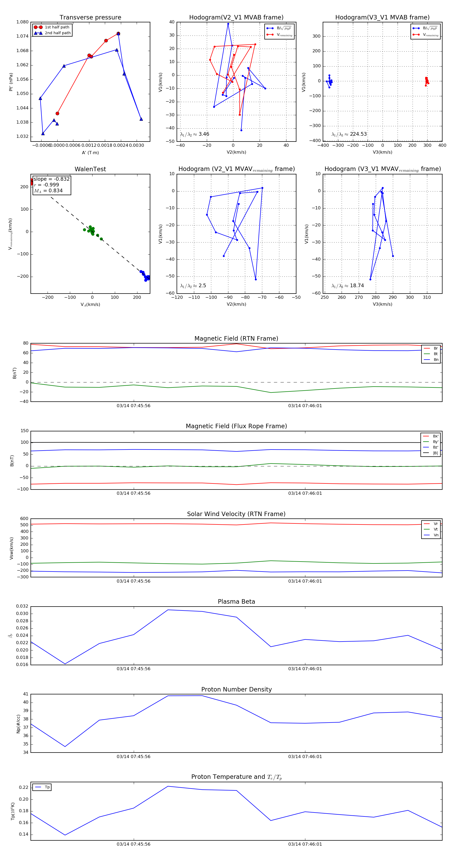Click the Hodogram V3_V1 MVAV remaining frame title

pyautogui.click(x=382, y=169)
